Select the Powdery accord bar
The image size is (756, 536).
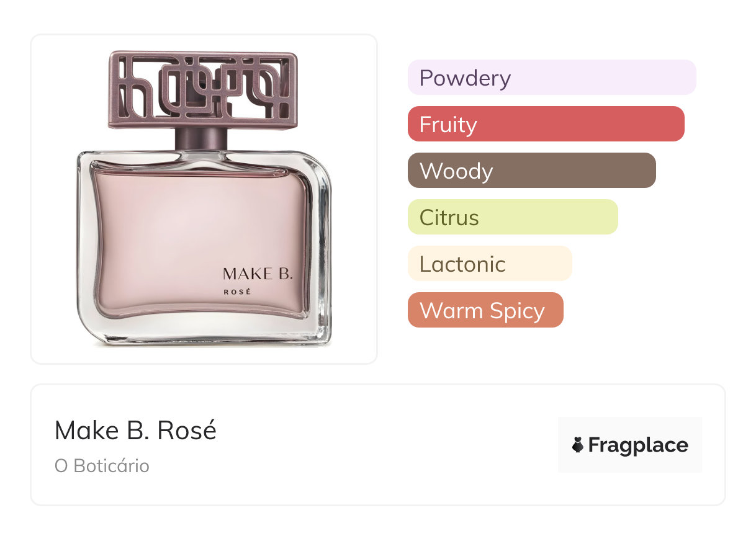point(551,78)
